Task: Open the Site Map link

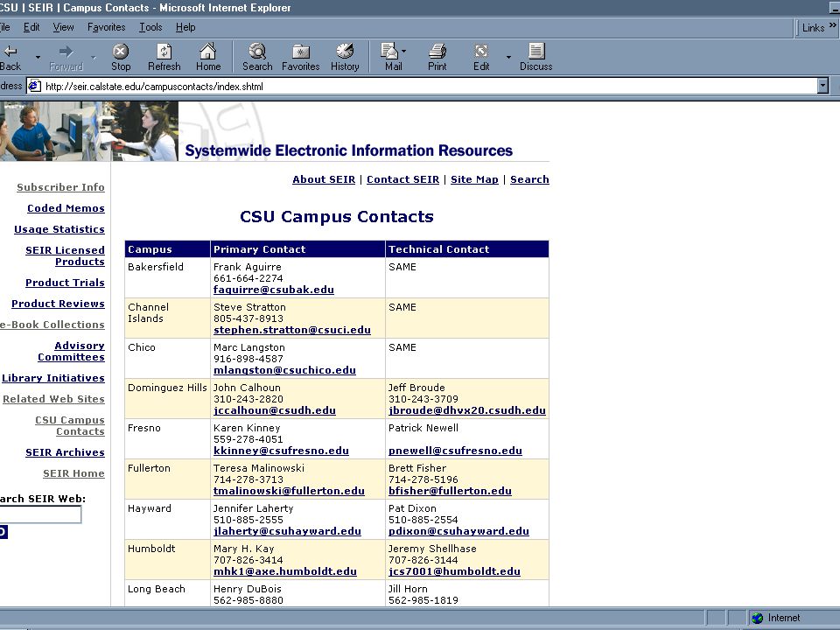Action: tap(474, 179)
